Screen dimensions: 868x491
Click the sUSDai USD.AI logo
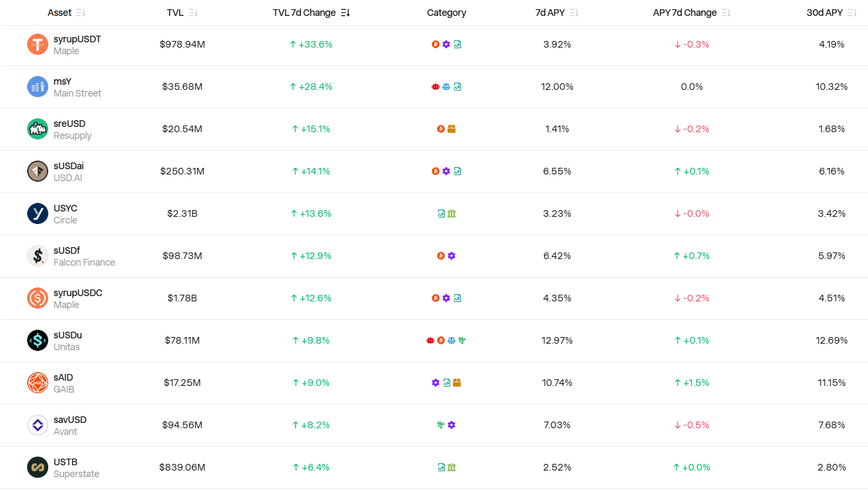pos(38,171)
